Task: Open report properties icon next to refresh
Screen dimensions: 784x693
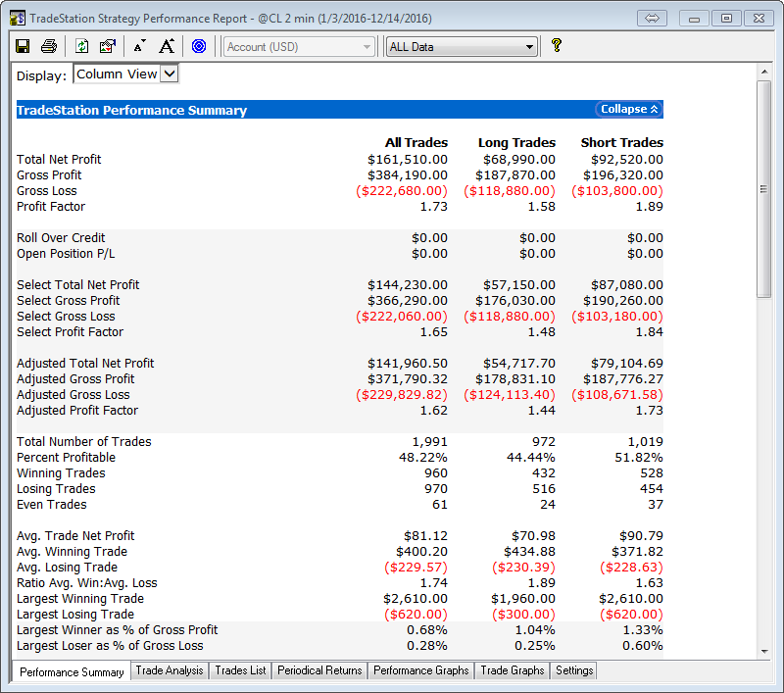Action: 108,46
